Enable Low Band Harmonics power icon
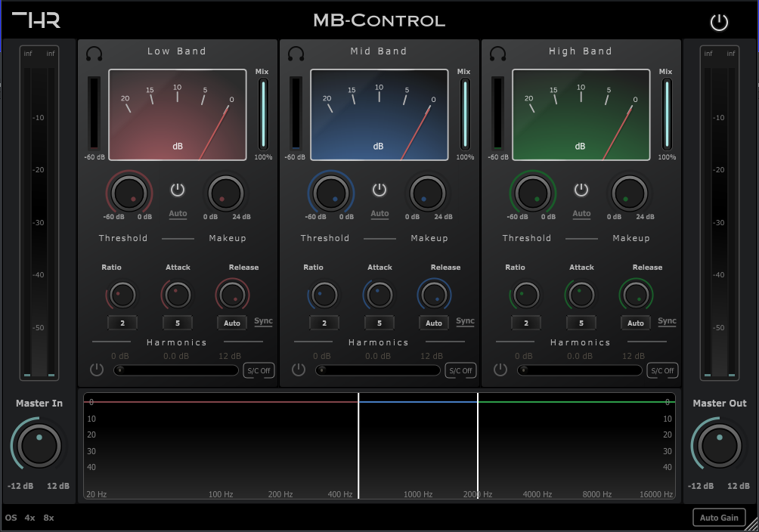Screen dimensions: 759x532 coord(97,370)
